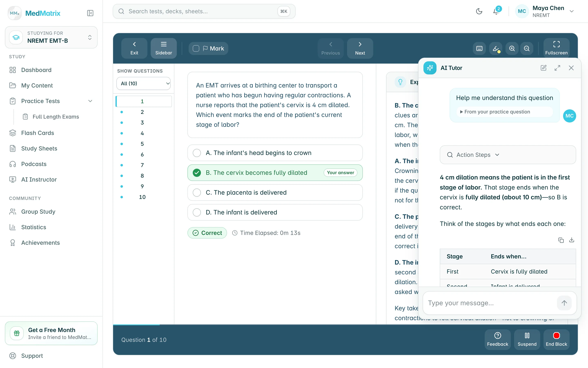Go to Flash Cards
Viewport: 588px width, 368px height.
51,133
